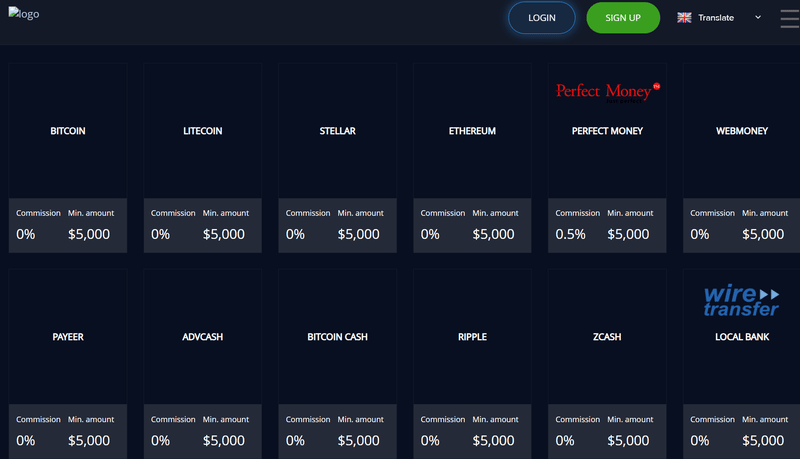Click Stellar's 0% commission value
Viewport: 800px width, 459px height.
coord(295,234)
